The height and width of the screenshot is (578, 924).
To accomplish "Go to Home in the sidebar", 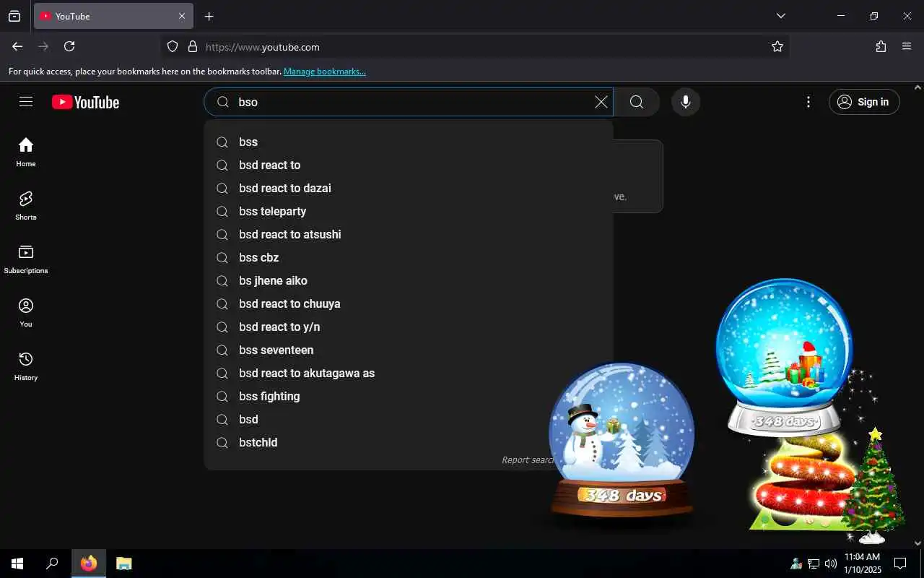I will pyautogui.click(x=26, y=152).
